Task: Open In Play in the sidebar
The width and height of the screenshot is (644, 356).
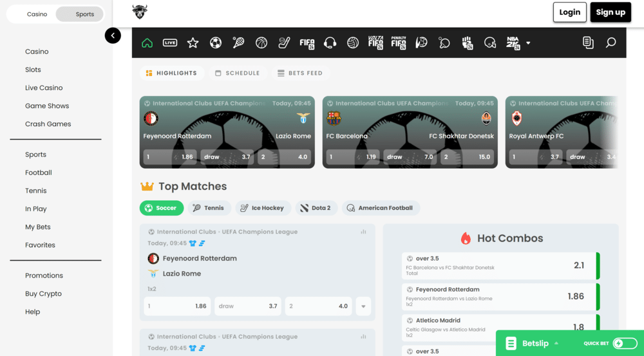Action: (35, 209)
